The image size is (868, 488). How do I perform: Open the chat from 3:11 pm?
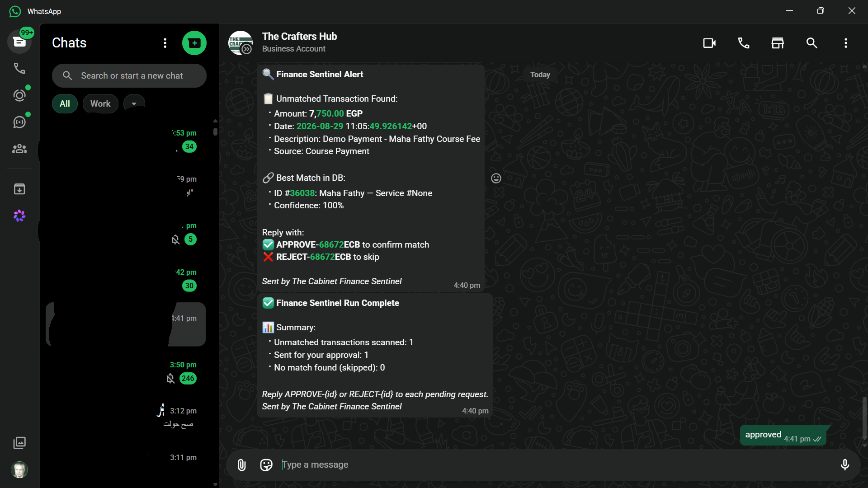[x=126, y=464]
